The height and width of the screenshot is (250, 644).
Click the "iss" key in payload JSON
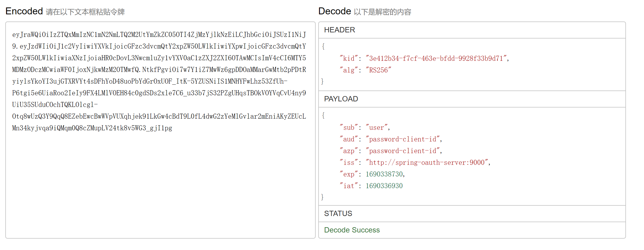tap(349, 163)
